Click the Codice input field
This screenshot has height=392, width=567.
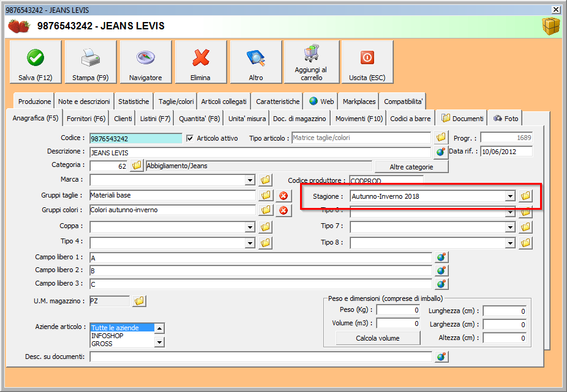point(136,138)
